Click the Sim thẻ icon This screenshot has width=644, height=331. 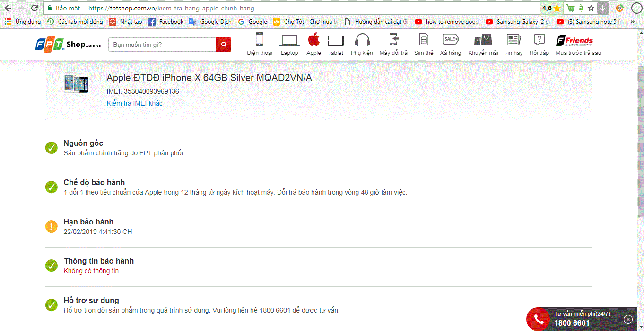[423, 40]
